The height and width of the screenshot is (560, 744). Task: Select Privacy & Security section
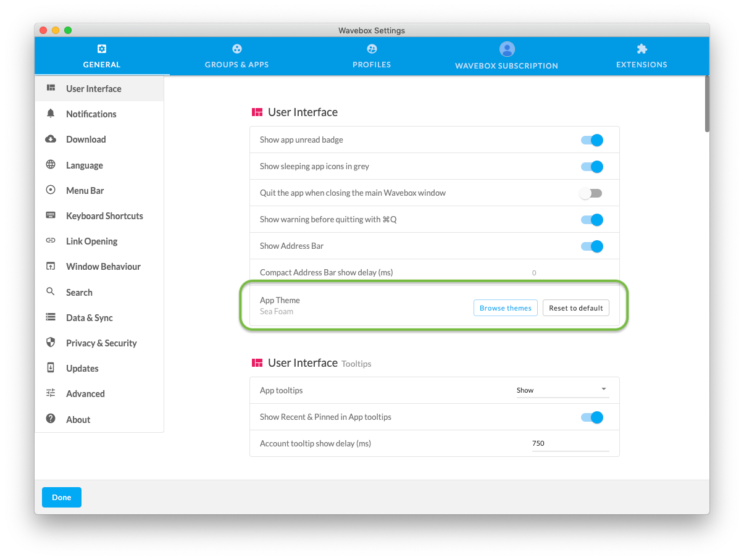pyautogui.click(x=99, y=343)
